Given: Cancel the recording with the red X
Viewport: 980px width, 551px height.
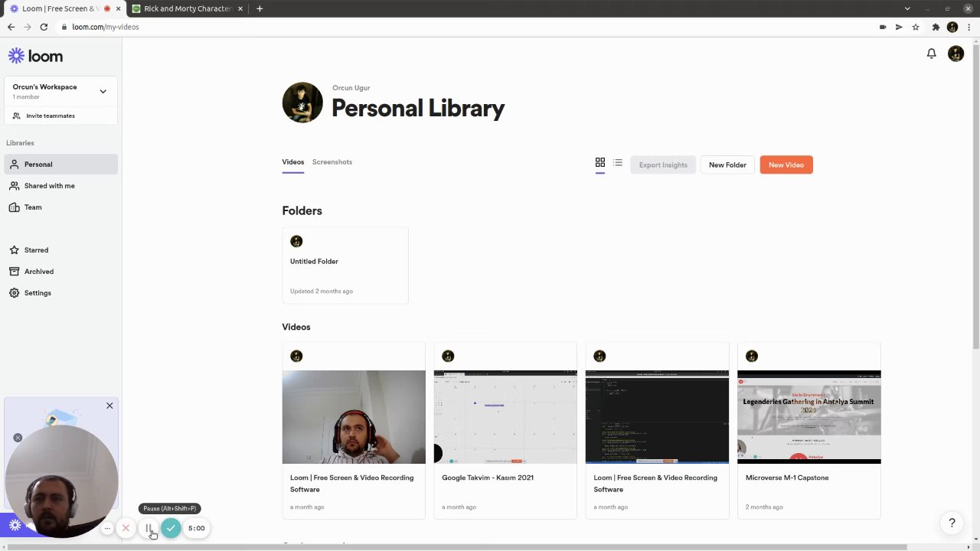Looking at the screenshot, I should coord(126,528).
